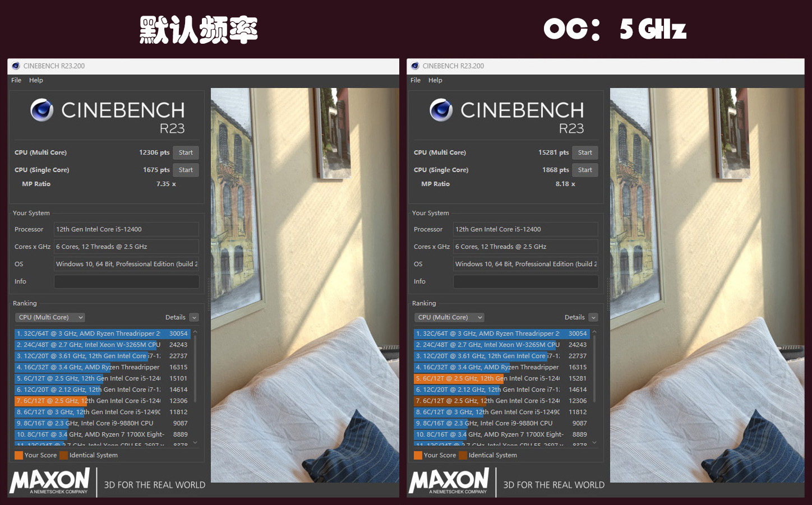Select the highlighted 15281 ranking row, OC 5 GHz window
The height and width of the screenshot is (505, 812).
pos(502,378)
